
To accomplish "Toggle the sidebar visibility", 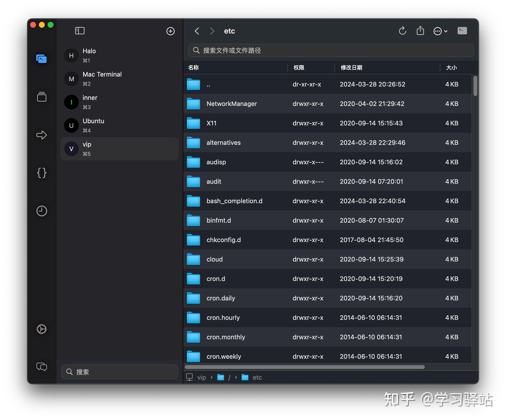I will coord(79,31).
